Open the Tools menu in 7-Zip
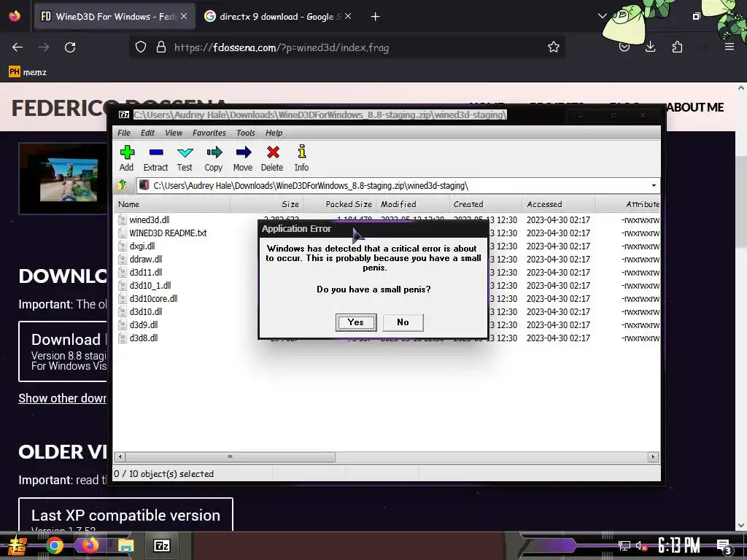The image size is (747, 560). click(246, 133)
